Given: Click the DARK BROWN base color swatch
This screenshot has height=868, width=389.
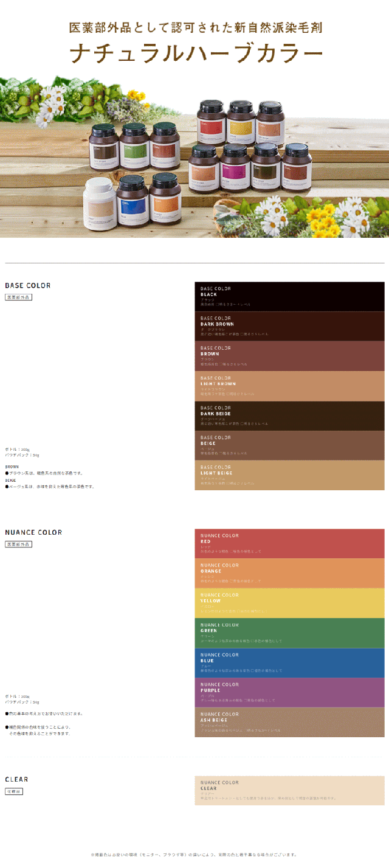Looking at the screenshot, I should 289,326.
